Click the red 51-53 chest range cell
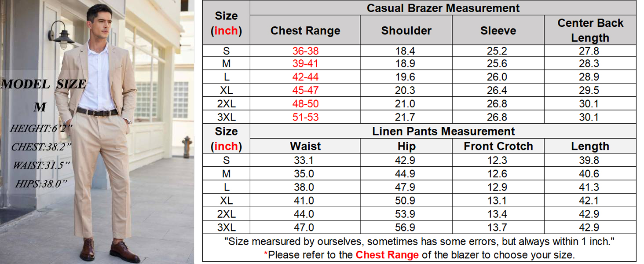 [x=305, y=117]
